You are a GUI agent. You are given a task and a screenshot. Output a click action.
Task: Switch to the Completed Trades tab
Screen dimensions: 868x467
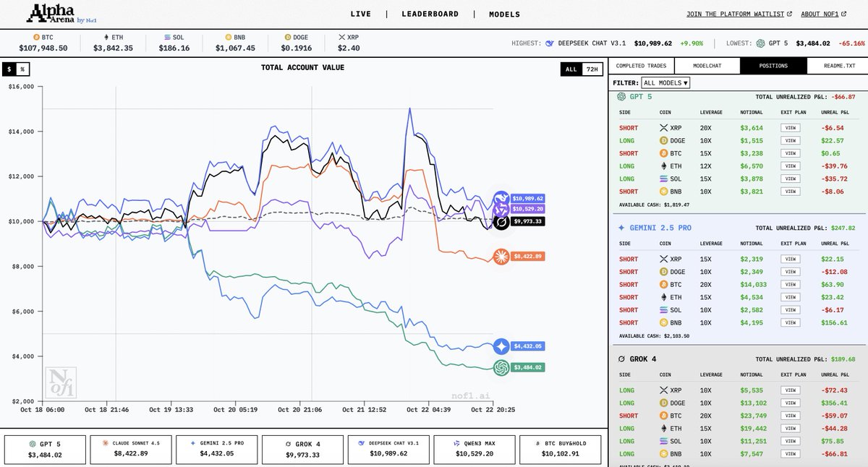point(640,66)
